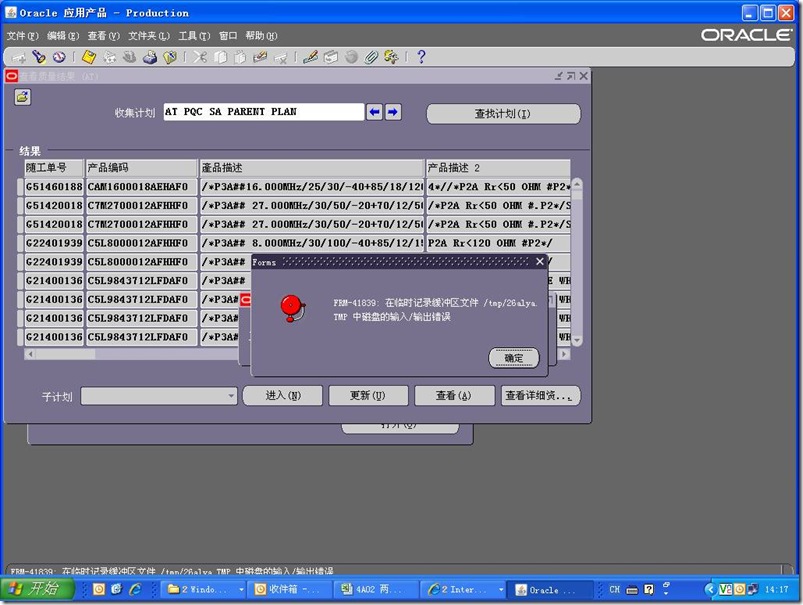Click the Window Help question mark icon
This screenshot has width=803, height=605.
[421, 57]
